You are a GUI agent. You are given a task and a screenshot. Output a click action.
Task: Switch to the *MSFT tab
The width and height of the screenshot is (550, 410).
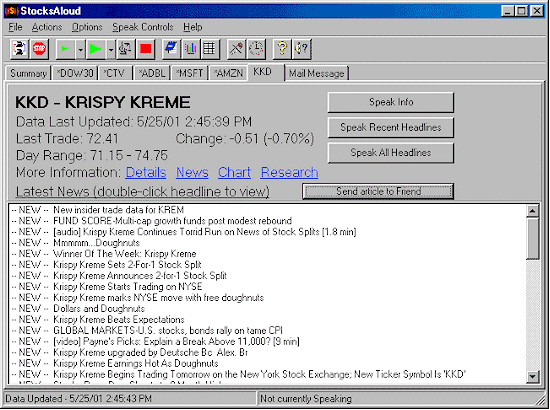189,73
